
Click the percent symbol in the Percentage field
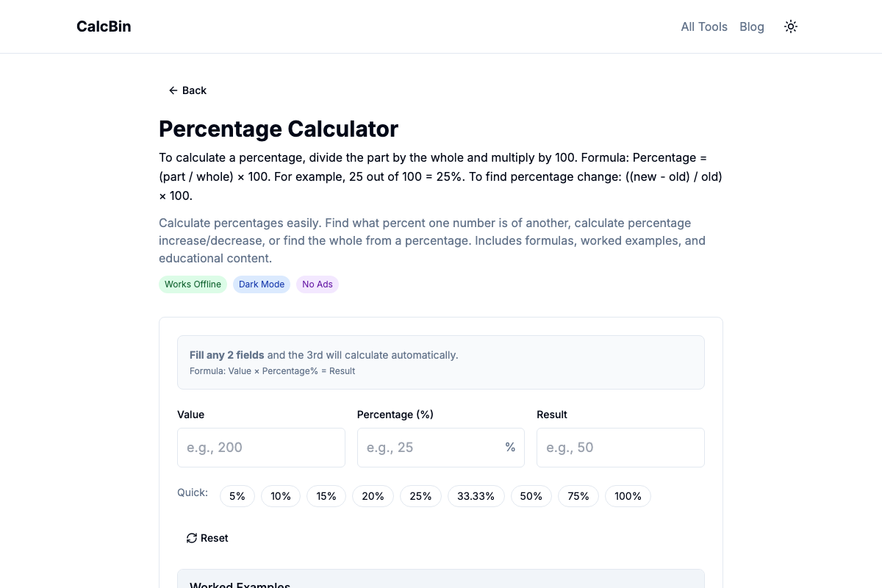(510, 447)
